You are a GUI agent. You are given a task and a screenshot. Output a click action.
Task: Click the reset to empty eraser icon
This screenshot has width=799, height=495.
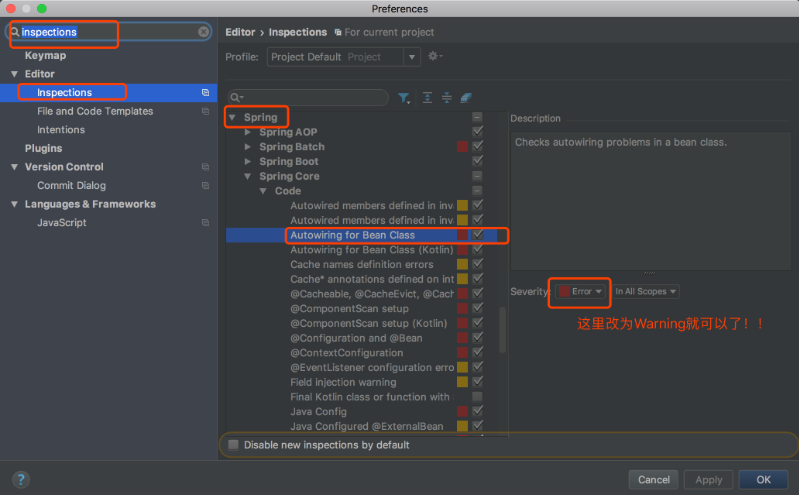tap(466, 98)
